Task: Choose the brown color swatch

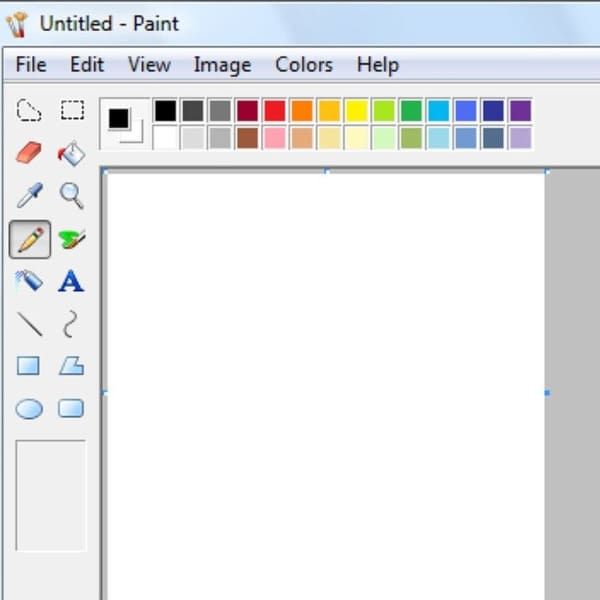Action: [x=247, y=138]
